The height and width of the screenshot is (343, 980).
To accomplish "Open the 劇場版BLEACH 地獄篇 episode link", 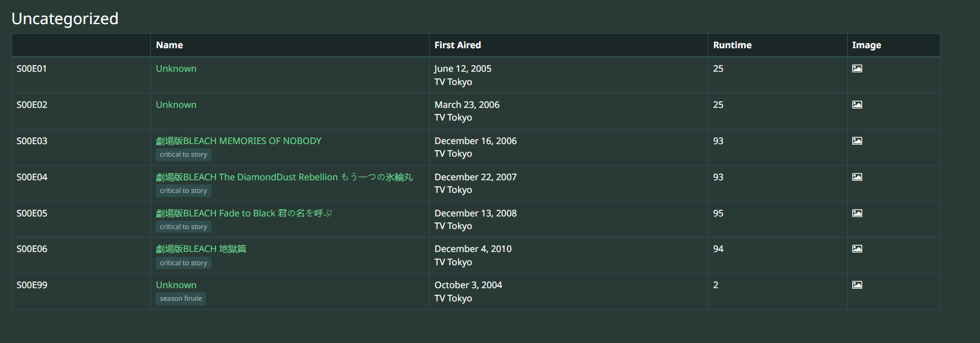I will coord(201,249).
